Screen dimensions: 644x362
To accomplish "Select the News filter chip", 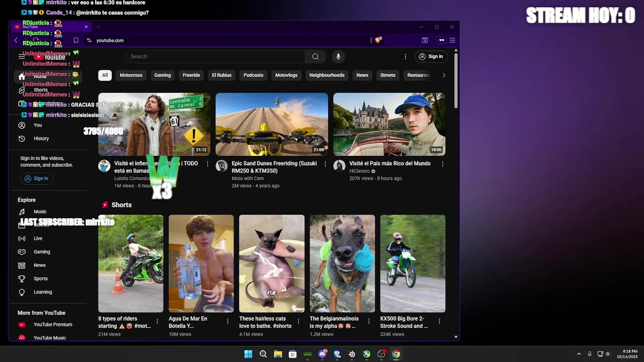I will (362, 75).
